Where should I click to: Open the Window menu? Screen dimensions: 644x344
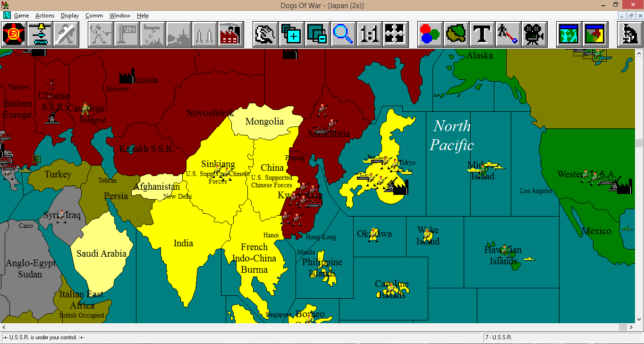(x=120, y=16)
